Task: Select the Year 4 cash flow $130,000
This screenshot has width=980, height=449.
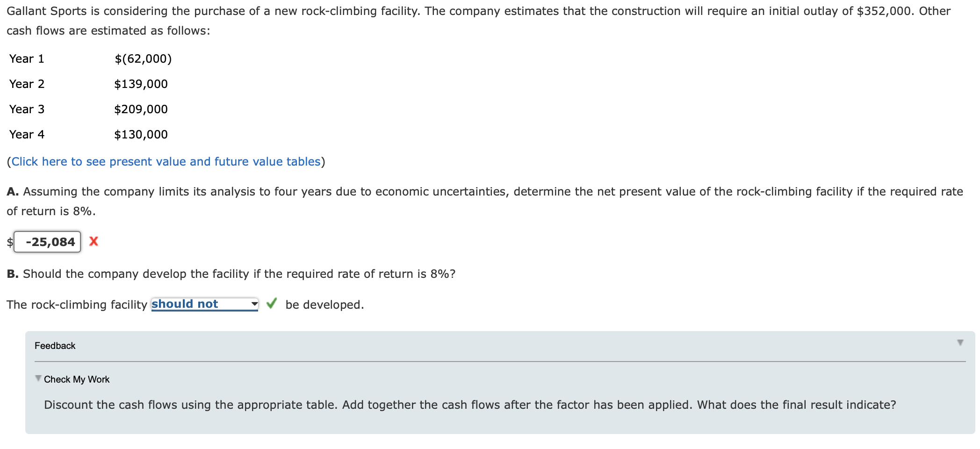Action: 141,135
